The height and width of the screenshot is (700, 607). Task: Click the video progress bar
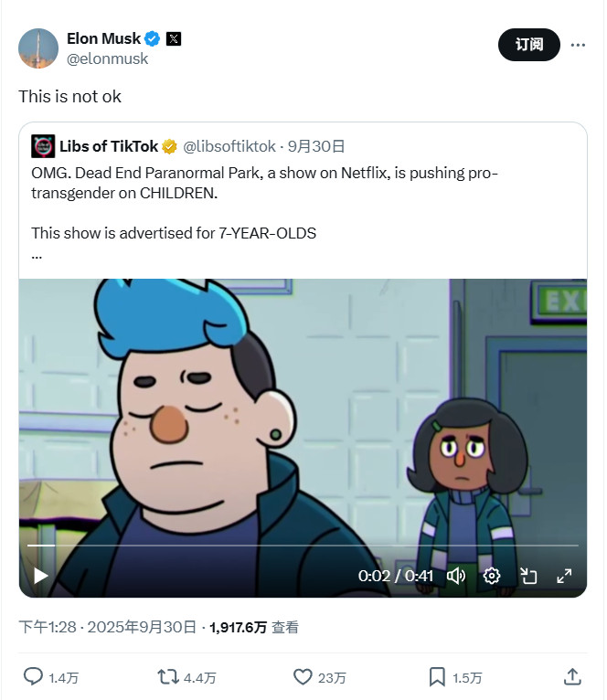[303, 546]
